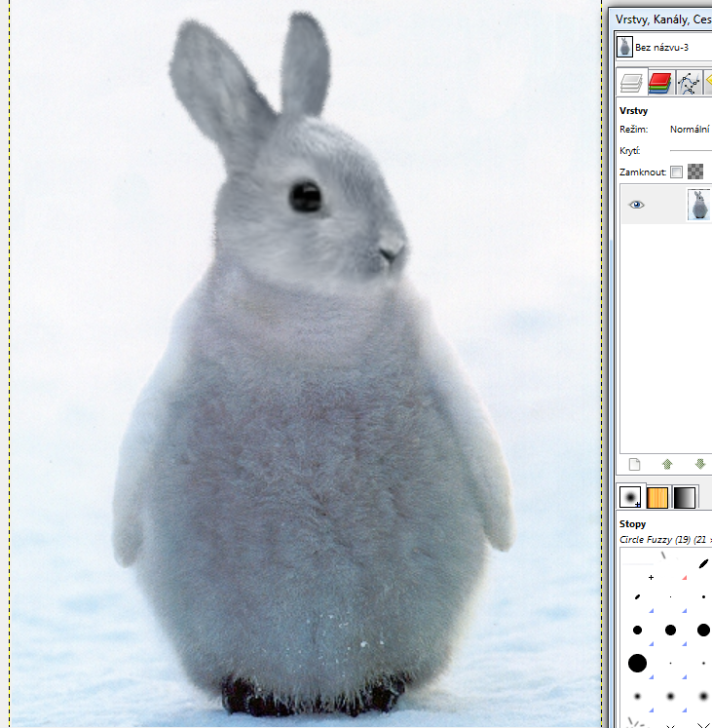Toggle the Zamknout lock pixels checkbox
Screen dimensions: 712x728
pyautogui.click(x=677, y=172)
